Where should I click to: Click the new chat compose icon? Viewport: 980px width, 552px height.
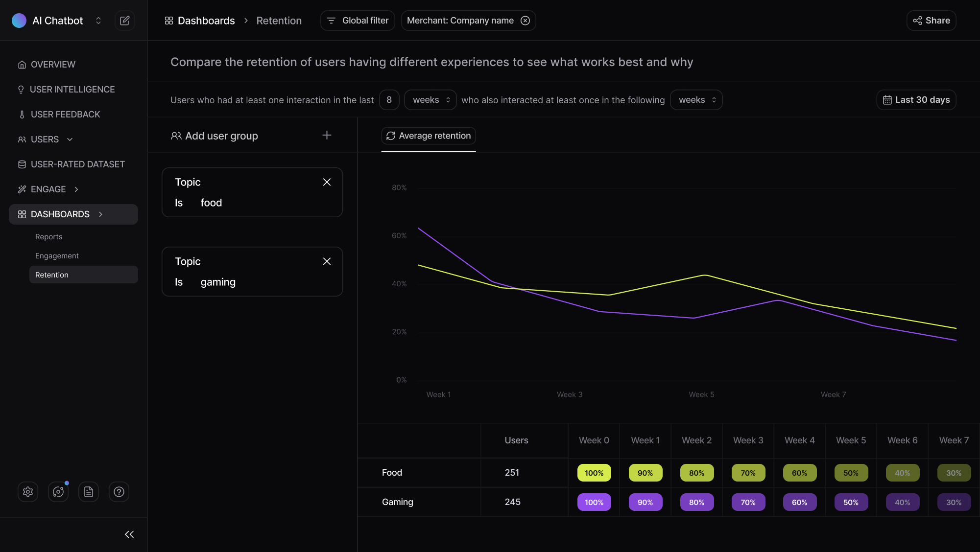[x=125, y=21]
